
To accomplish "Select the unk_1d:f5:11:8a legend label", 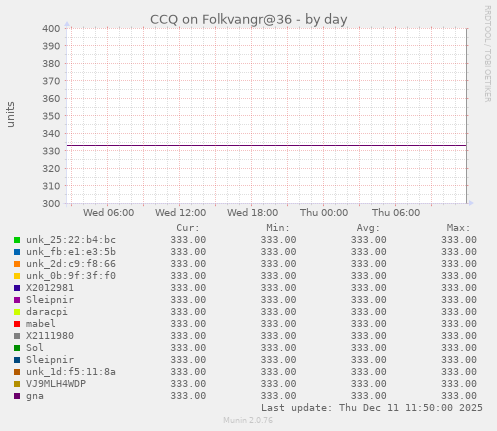I will pyautogui.click(x=71, y=372).
